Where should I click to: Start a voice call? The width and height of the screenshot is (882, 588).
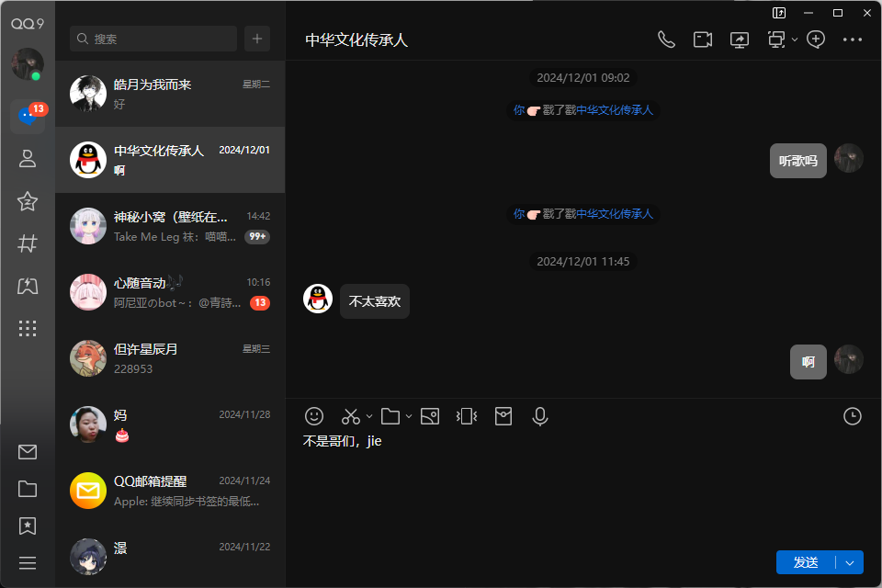pyautogui.click(x=666, y=40)
